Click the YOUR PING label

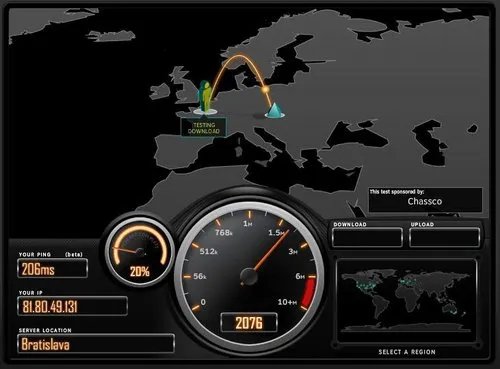35,254
